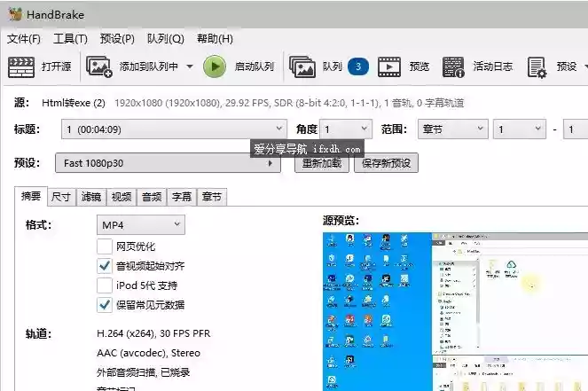Image resolution: width=588 pixels, height=391 pixels.
Task: Open the Activity Log icon
Action: tap(453, 67)
